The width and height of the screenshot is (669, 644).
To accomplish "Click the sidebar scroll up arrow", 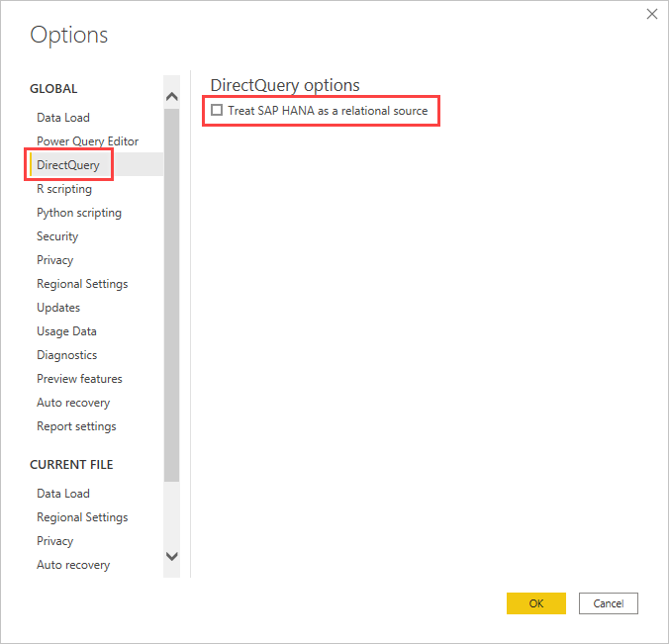I will coord(171,96).
